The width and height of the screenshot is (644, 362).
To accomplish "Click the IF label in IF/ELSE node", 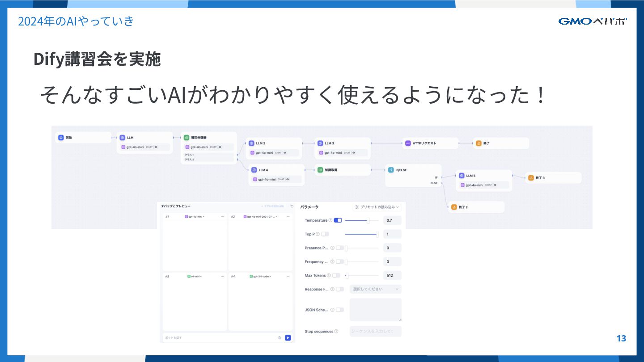I will pyautogui.click(x=436, y=177).
